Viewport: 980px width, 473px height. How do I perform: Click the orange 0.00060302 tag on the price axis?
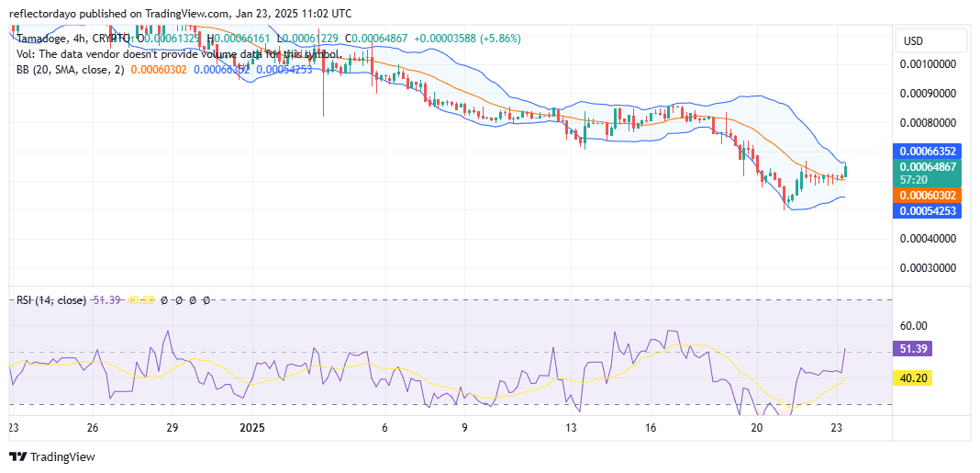click(928, 196)
